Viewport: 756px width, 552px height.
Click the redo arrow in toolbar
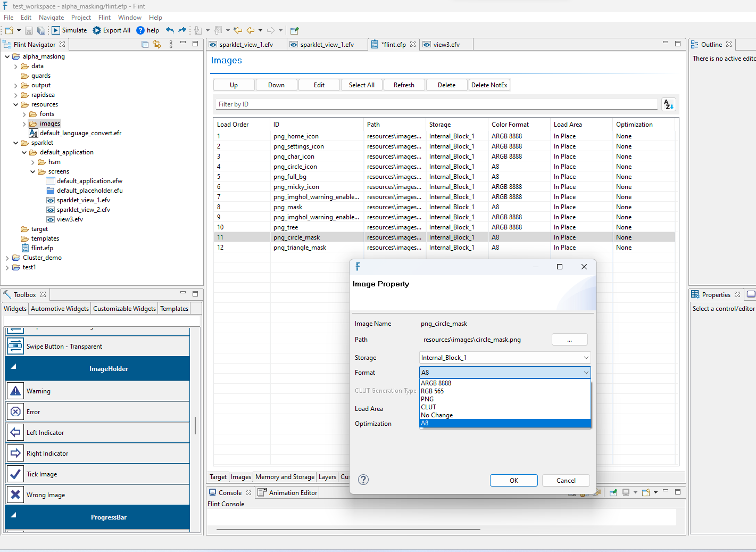click(182, 30)
